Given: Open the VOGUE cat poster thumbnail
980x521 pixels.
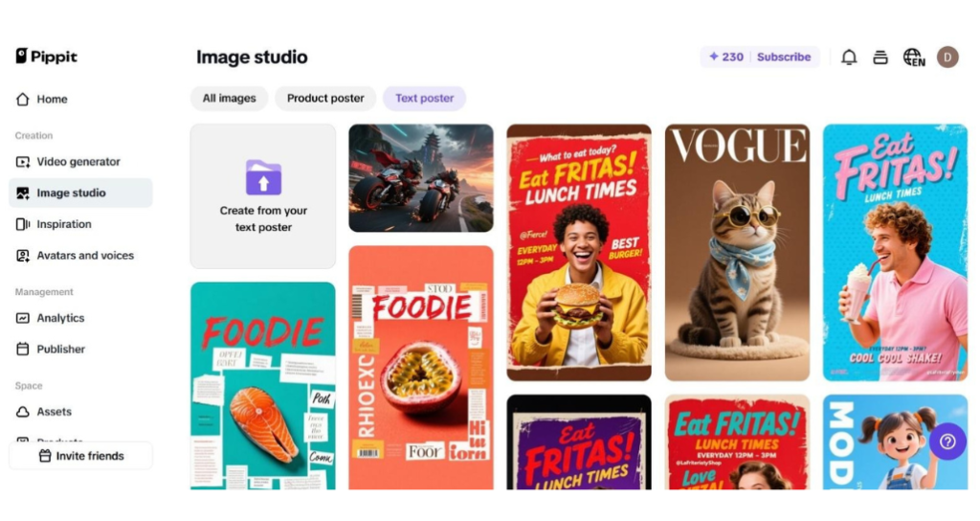Looking at the screenshot, I should tap(737, 253).
